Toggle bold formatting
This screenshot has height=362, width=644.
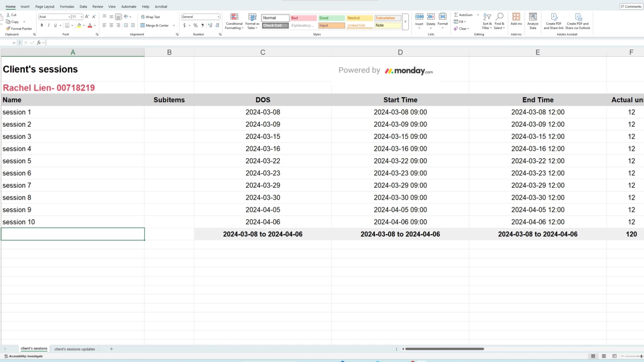click(x=42, y=25)
